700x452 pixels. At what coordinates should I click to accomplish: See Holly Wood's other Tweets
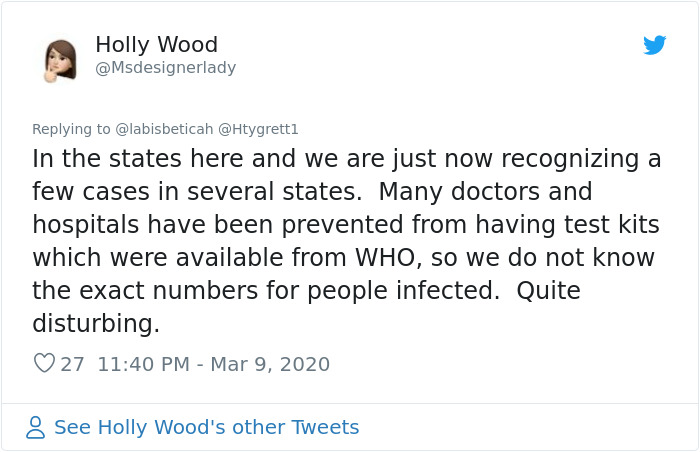point(206,428)
